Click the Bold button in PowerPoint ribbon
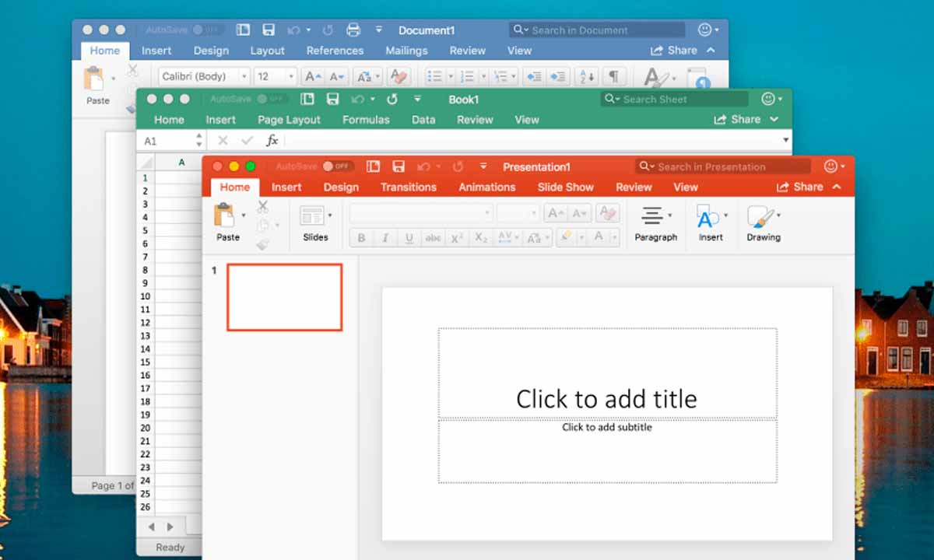Screen dimensions: 934x560 pyautogui.click(x=361, y=238)
